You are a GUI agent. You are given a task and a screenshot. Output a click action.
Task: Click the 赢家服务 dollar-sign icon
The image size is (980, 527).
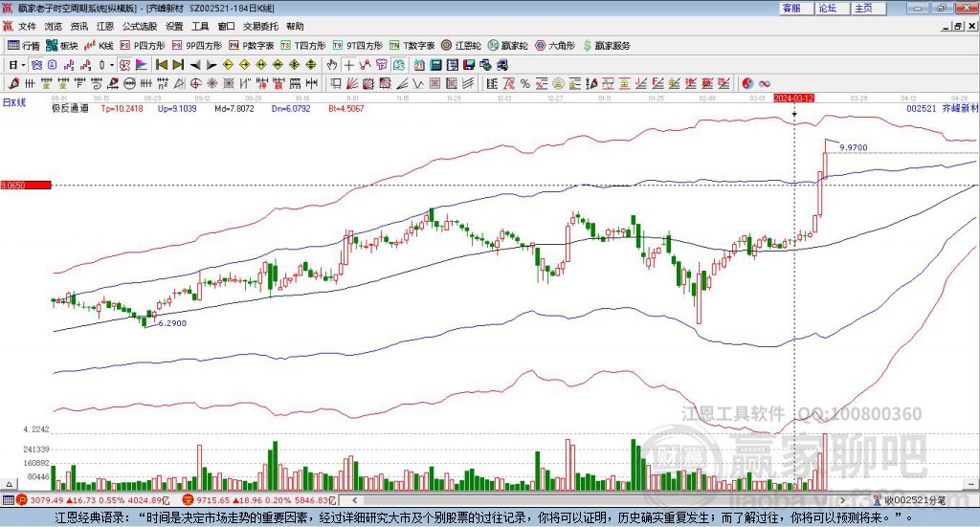coord(588,45)
